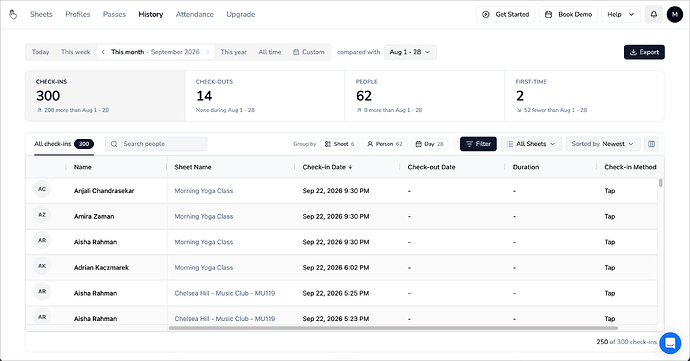Open Morning Yoga Class link for Anjali

coord(204,191)
